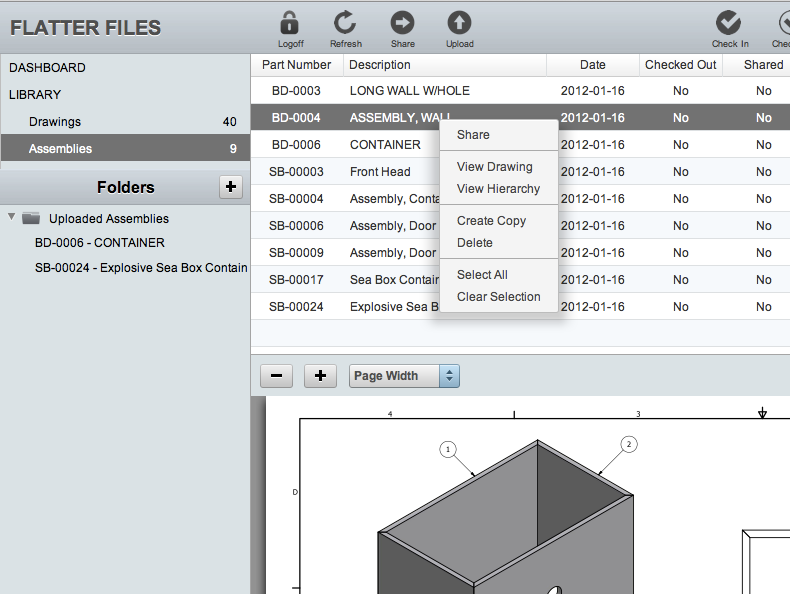Click the Drawings count 40
This screenshot has height=594, width=790.
coord(230,121)
